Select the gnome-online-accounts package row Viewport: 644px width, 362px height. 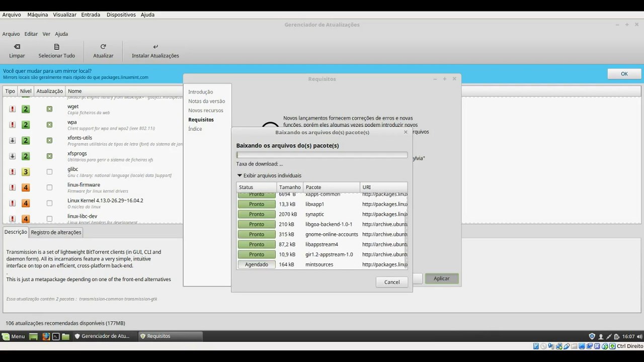[x=322, y=234]
